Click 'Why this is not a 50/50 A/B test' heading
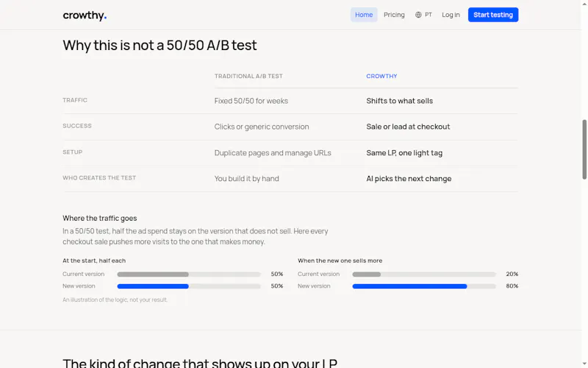 click(159, 45)
